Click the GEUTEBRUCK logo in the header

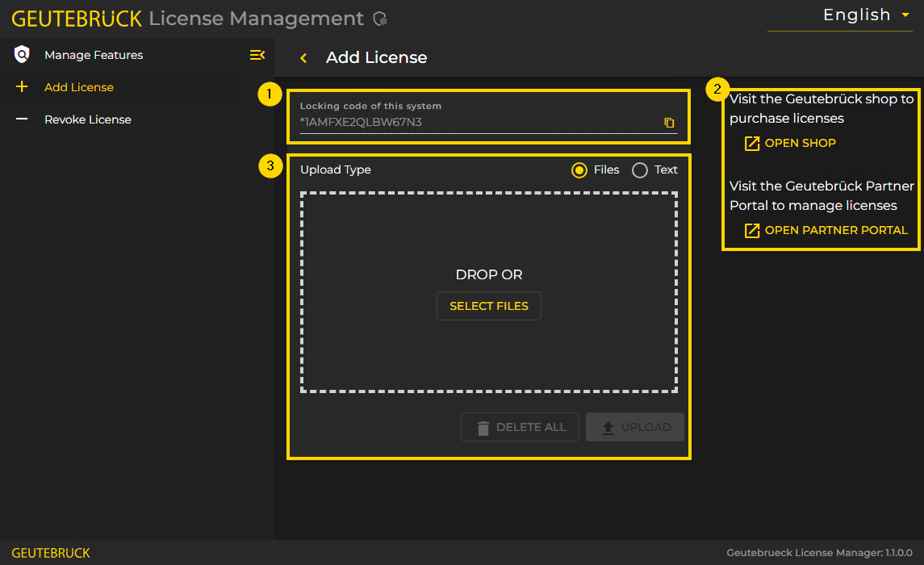[x=77, y=19]
